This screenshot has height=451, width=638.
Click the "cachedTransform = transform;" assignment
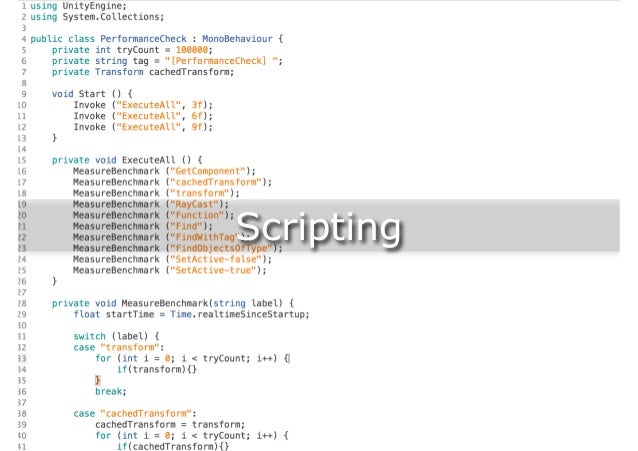pyautogui.click(x=170, y=425)
